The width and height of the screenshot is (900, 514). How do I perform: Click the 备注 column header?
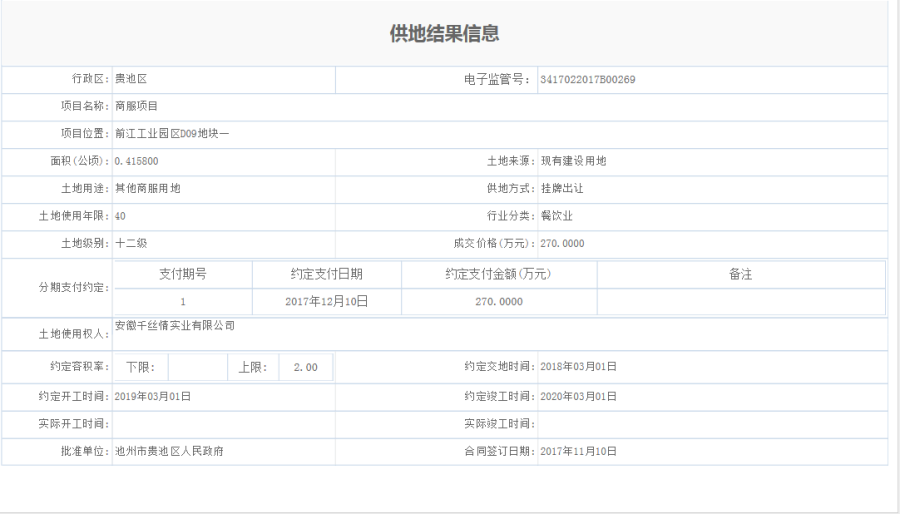740,274
